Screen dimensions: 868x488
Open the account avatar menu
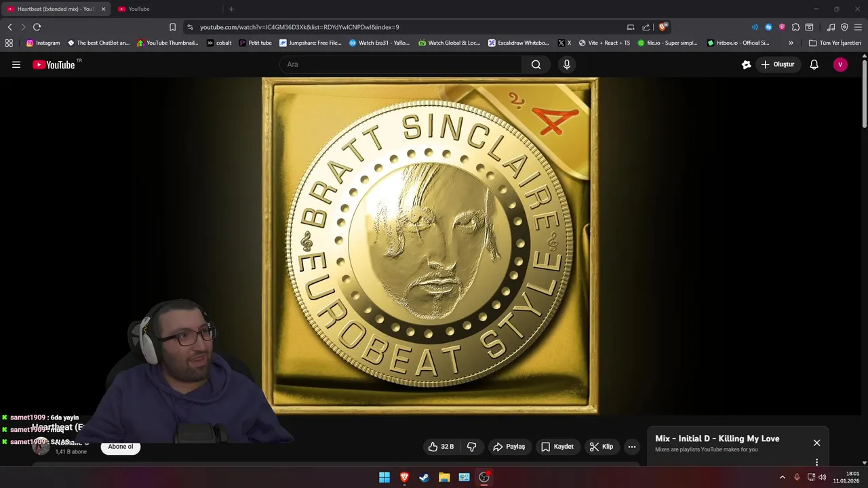pos(840,64)
